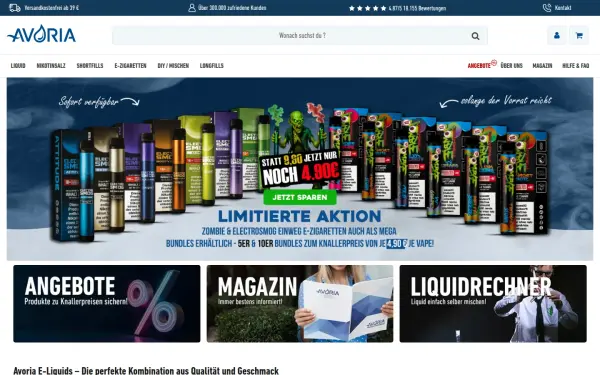The height and width of the screenshot is (375, 600).
Task: Open the Angebote promo tile
Action: tap(107, 303)
